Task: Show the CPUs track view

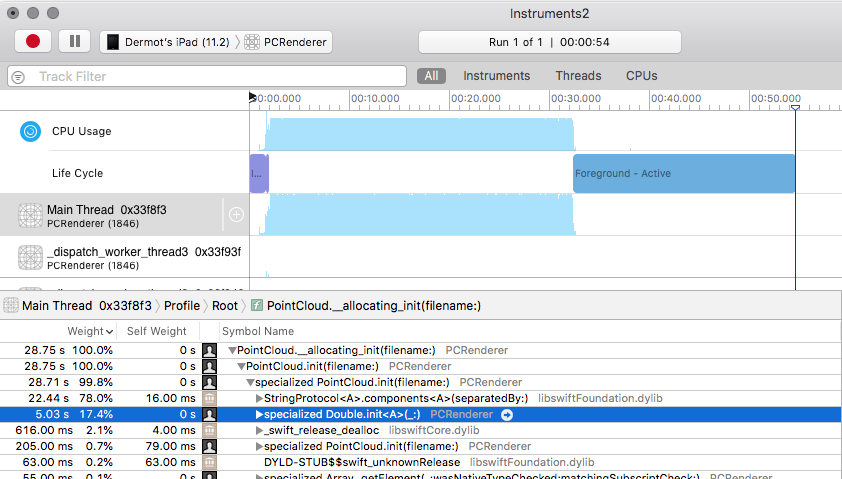Action: tap(642, 76)
